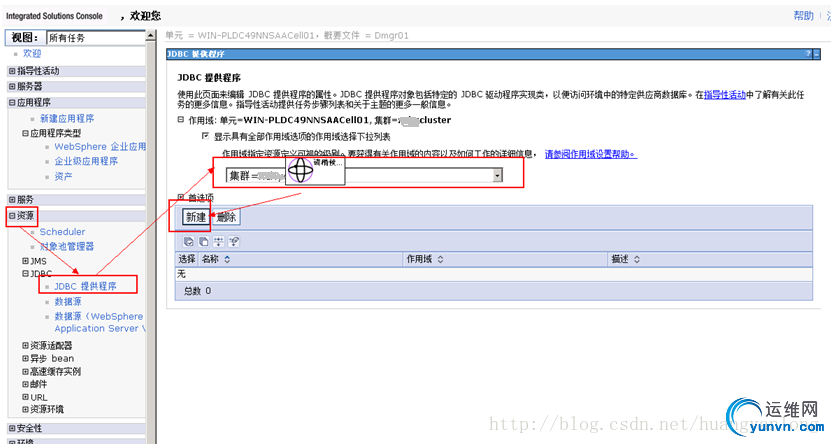Click the 新建 button
This screenshot has height=444, width=831.
(x=196, y=217)
